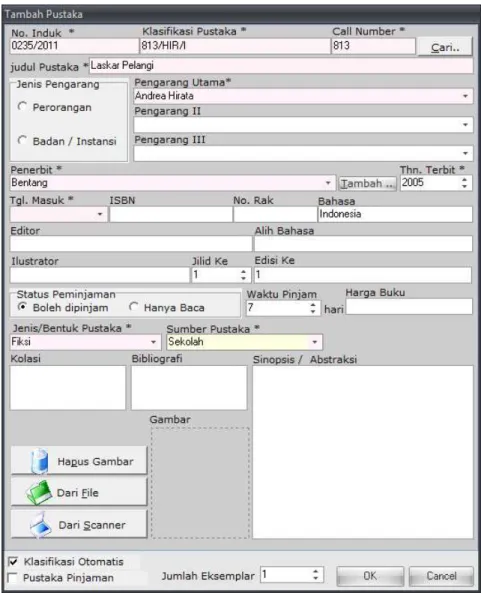481x593 pixels.
Task: Click the Alih Bahasa input field
Action: (363, 244)
